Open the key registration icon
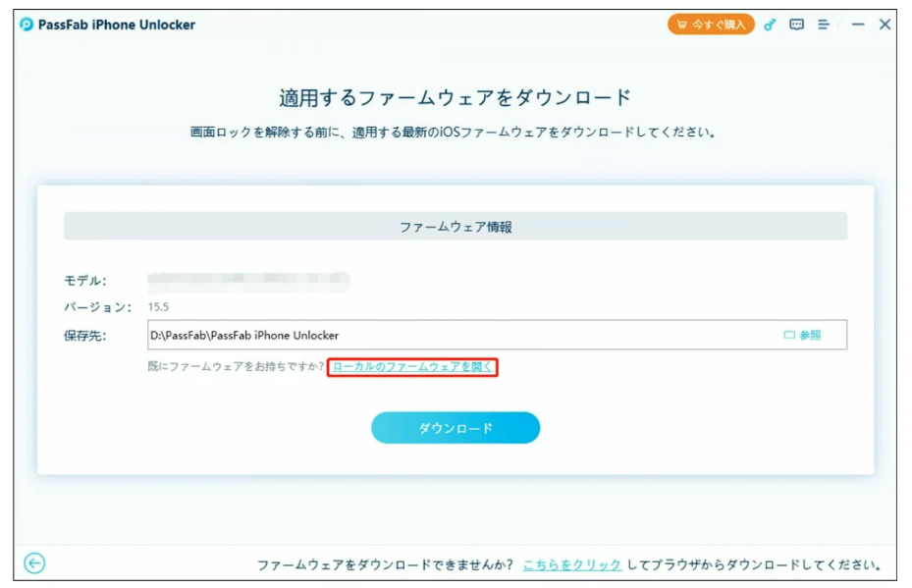The image size is (912, 588). [770, 25]
